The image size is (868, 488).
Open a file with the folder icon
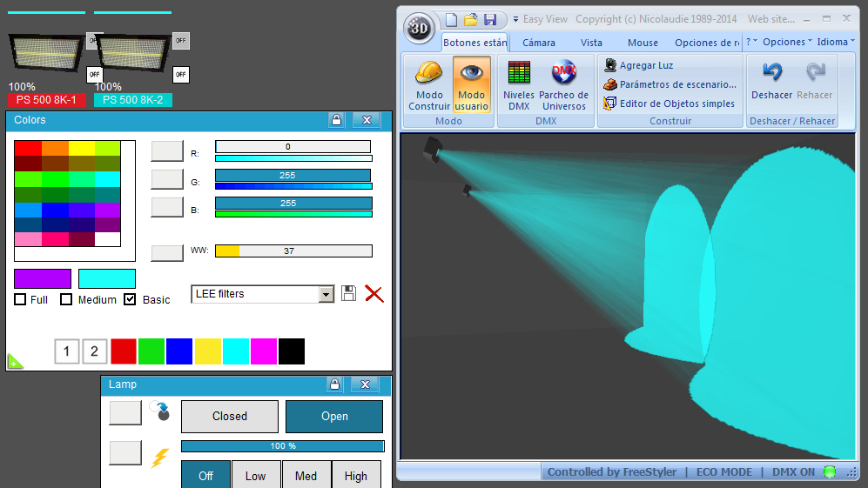470,20
